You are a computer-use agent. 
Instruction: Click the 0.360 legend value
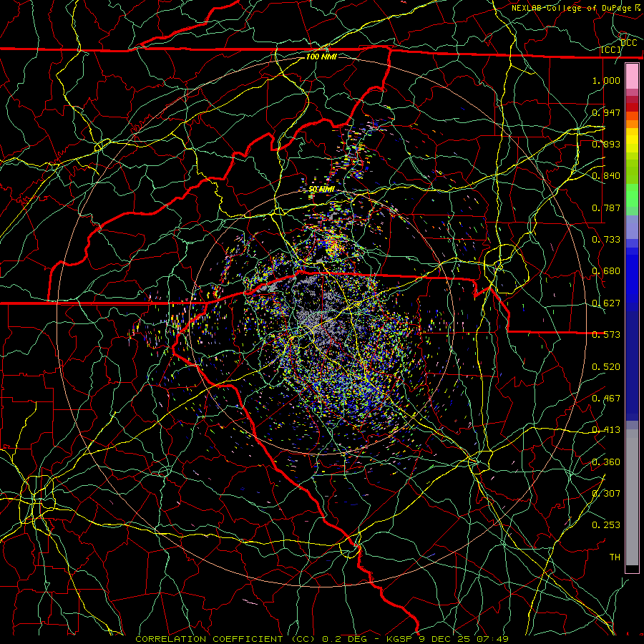pos(606,462)
